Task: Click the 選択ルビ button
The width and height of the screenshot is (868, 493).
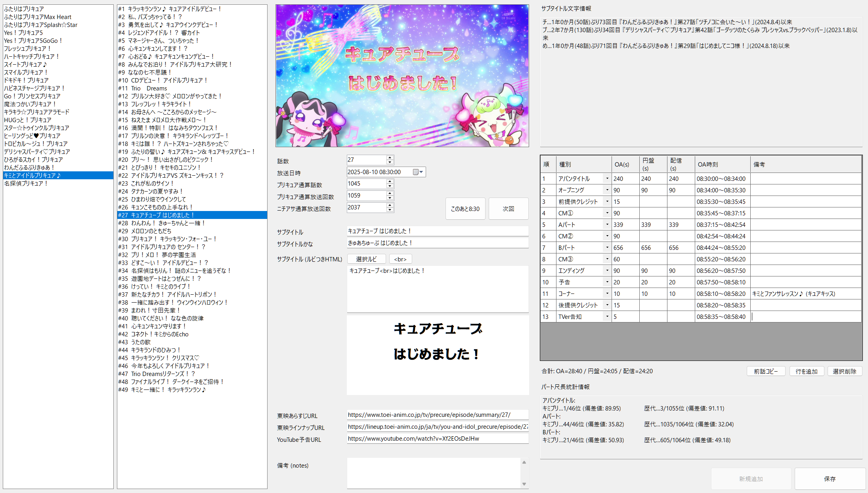Action: [x=366, y=259]
